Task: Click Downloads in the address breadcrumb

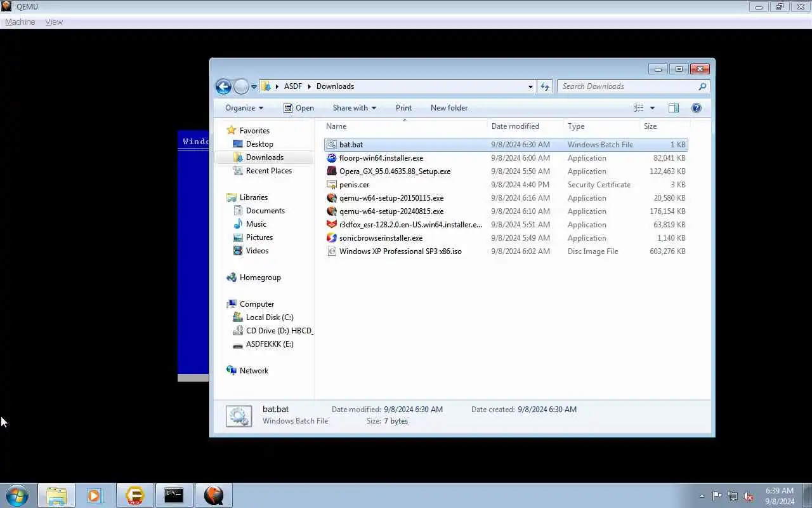Action: 335,86
